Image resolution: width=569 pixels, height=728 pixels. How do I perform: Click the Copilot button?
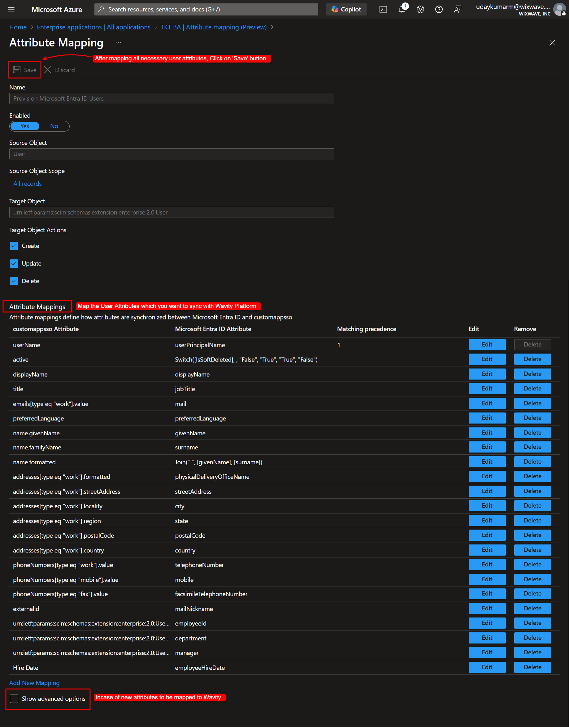(346, 9)
